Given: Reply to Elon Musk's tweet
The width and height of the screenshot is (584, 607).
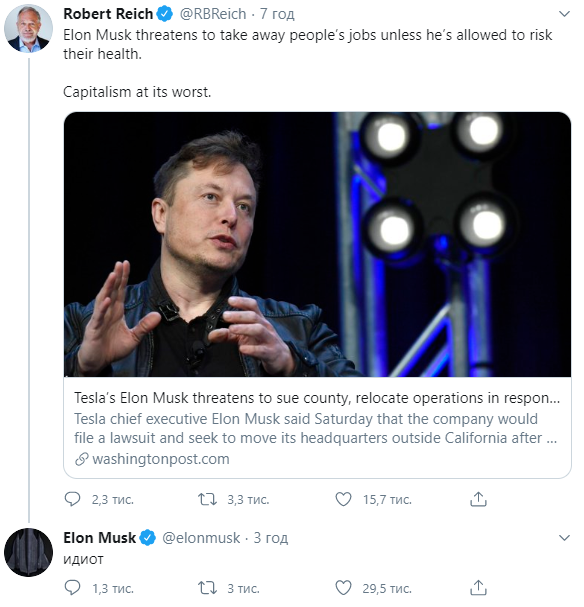Looking at the screenshot, I should [x=72, y=588].
